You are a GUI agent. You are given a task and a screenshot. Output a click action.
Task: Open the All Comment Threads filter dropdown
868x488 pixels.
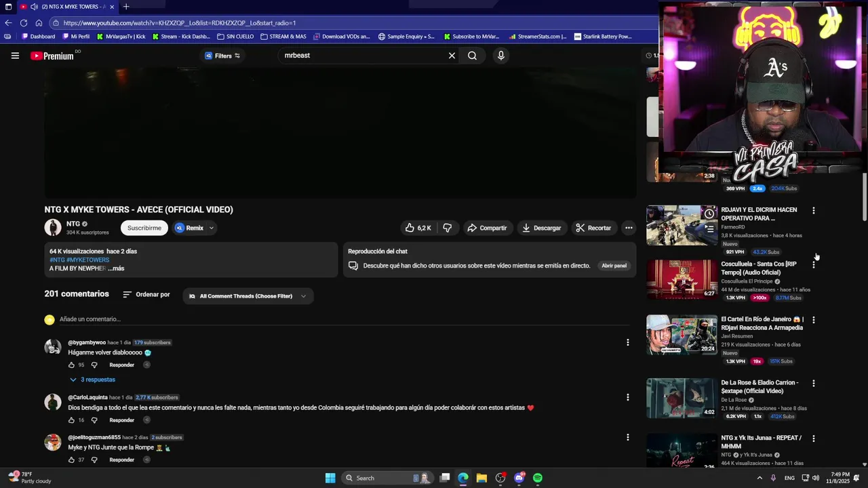pyautogui.click(x=248, y=296)
